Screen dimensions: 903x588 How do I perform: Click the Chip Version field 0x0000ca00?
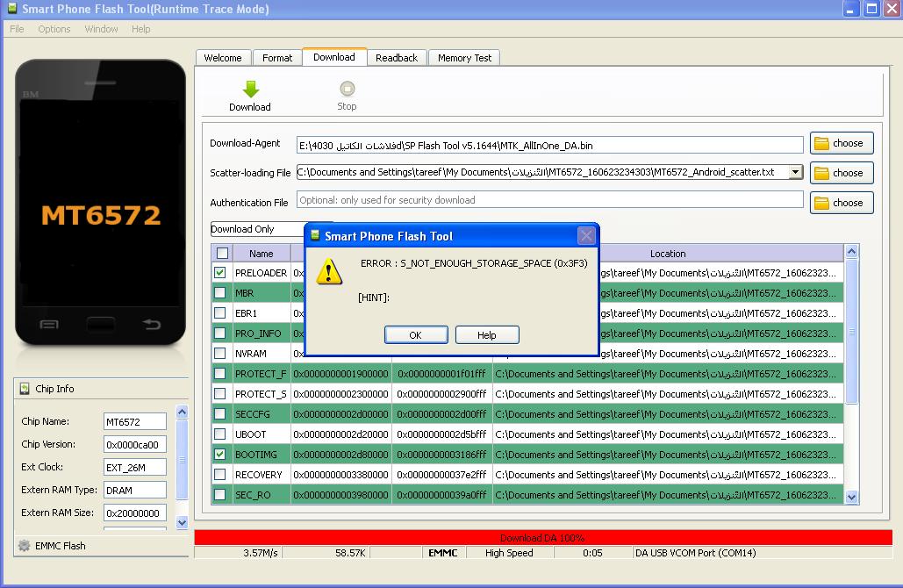point(135,444)
